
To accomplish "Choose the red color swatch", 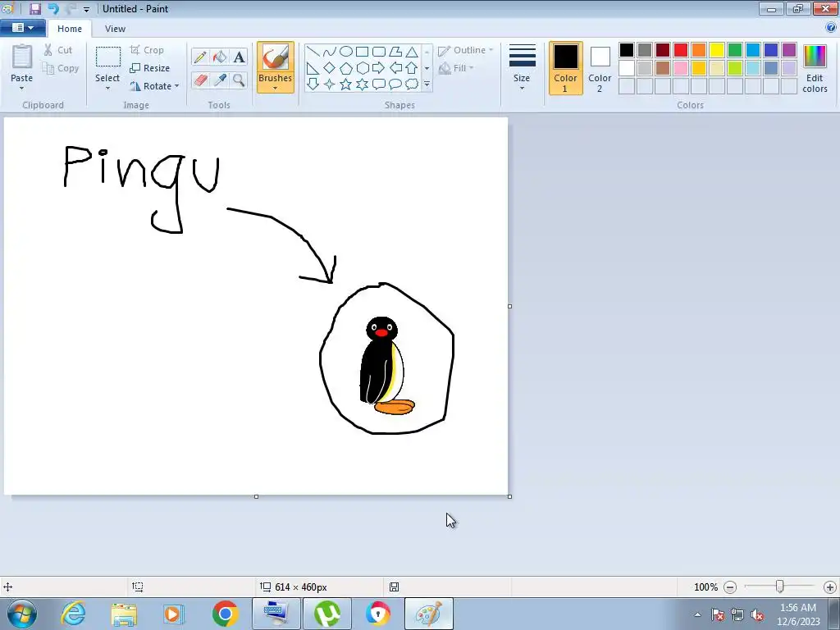I will click(x=681, y=50).
